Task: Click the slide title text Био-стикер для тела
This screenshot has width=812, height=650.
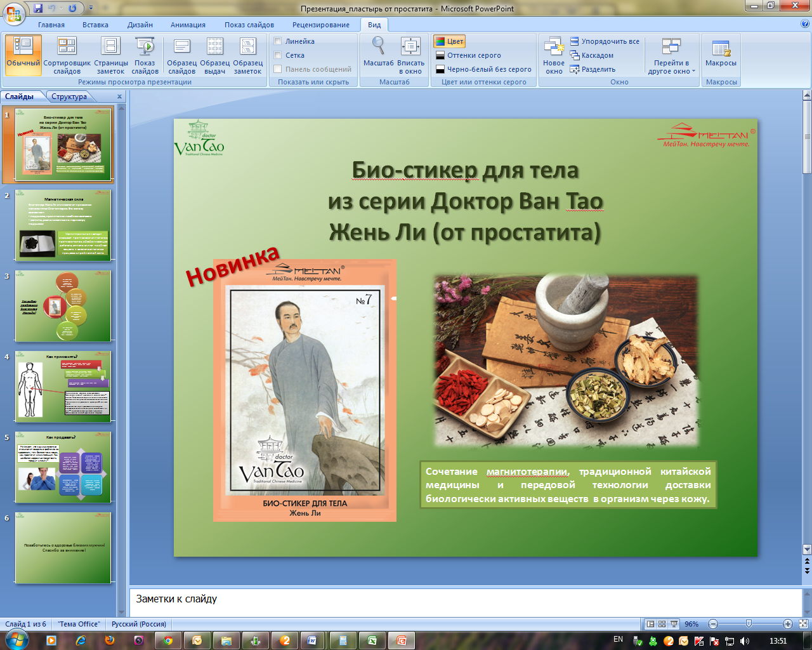Action: (465, 170)
